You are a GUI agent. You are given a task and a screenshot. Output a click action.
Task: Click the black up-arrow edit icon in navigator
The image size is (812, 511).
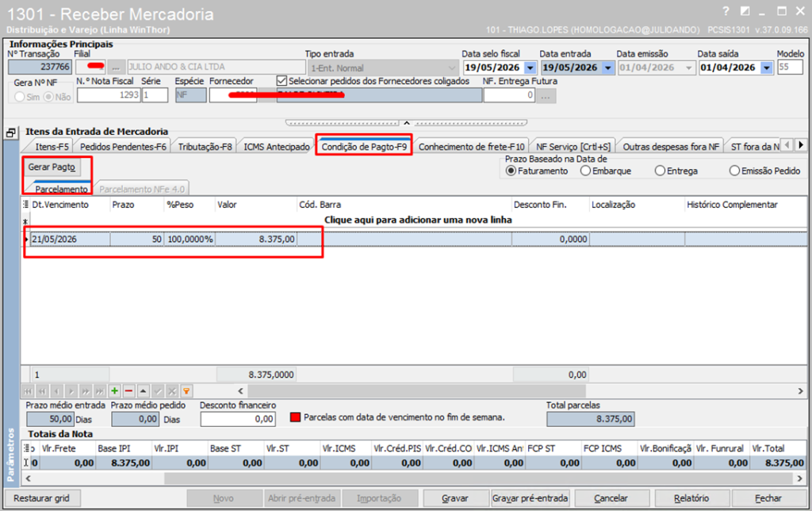click(144, 391)
